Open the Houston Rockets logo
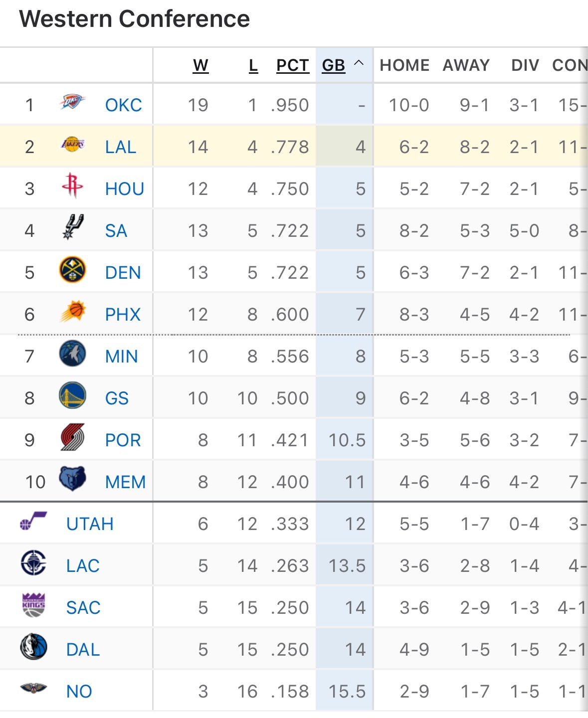Screen dimensions: 588x718 tap(72, 186)
